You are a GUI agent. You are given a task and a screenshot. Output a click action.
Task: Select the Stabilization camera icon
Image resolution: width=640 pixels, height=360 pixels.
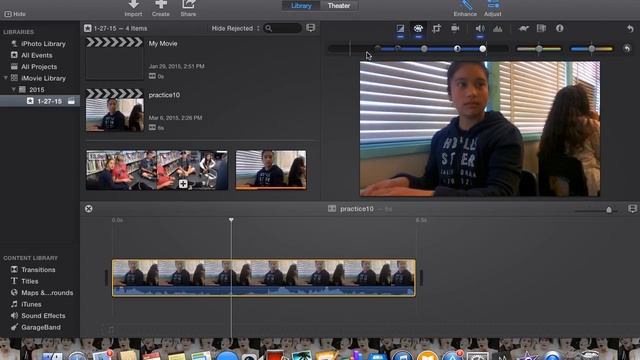tap(455, 29)
